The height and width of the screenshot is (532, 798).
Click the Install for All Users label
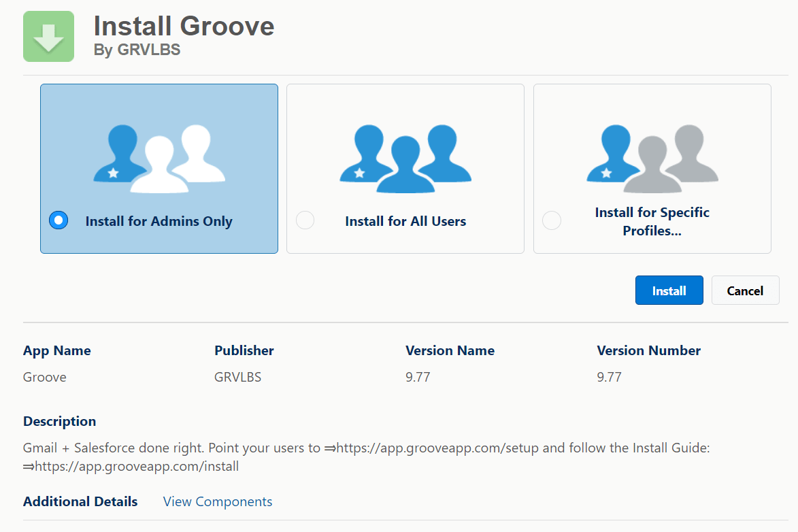[x=405, y=221]
